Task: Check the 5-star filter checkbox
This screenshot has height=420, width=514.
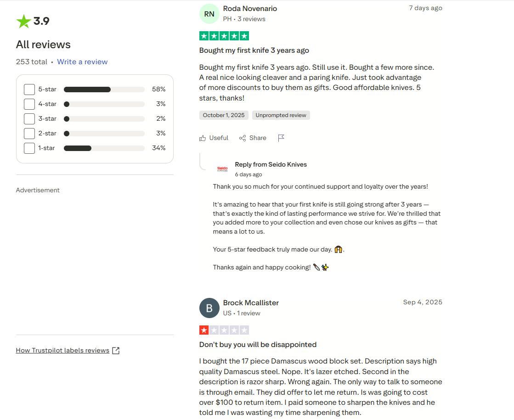Action: point(29,90)
